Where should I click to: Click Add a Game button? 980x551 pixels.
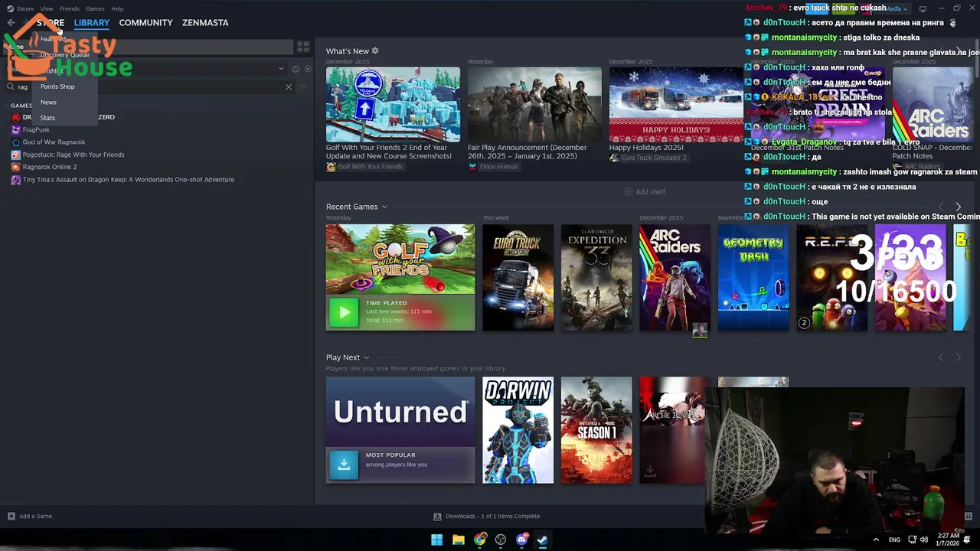click(30, 517)
